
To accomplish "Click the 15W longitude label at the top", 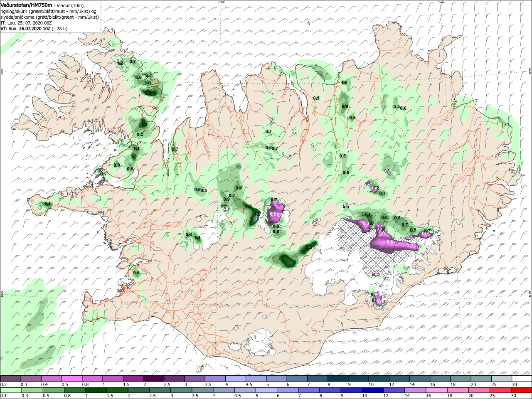I will (x=440, y=2).
